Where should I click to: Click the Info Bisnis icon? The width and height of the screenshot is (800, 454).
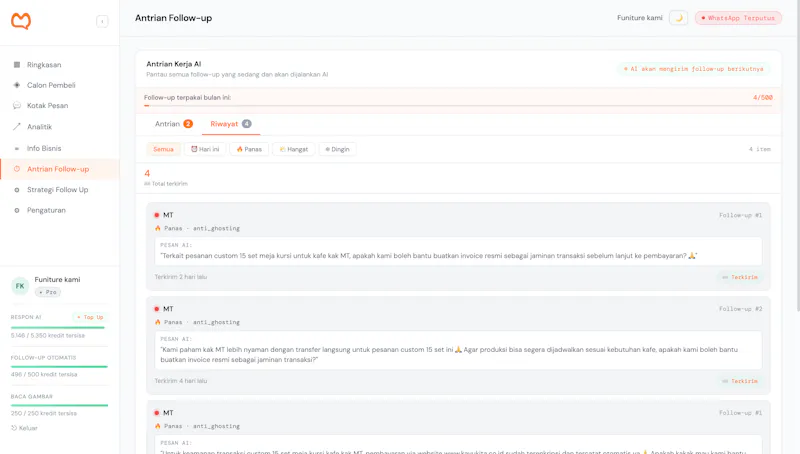pyautogui.click(x=17, y=148)
